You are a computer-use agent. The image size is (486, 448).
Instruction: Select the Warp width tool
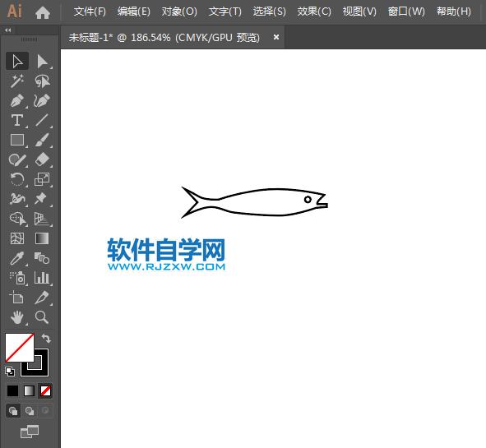pos(17,199)
